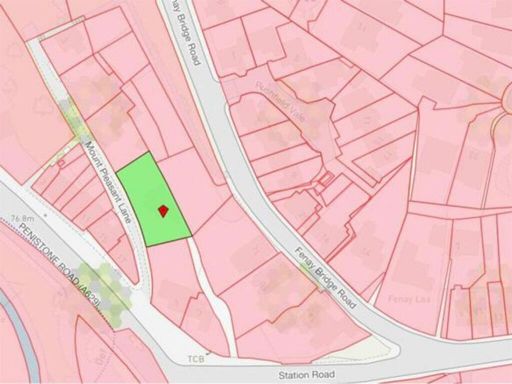Click the Penistone Road (A629) label
512x384 pixels.
tap(61, 268)
